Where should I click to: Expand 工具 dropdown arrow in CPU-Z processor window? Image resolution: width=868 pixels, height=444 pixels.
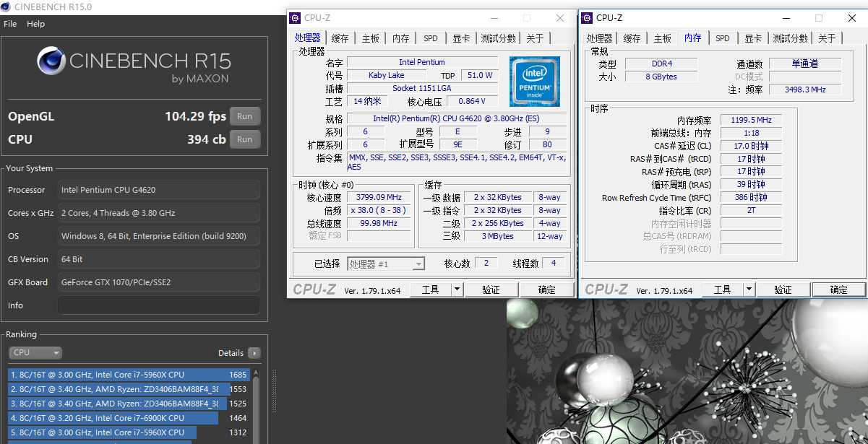[x=457, y=290]
